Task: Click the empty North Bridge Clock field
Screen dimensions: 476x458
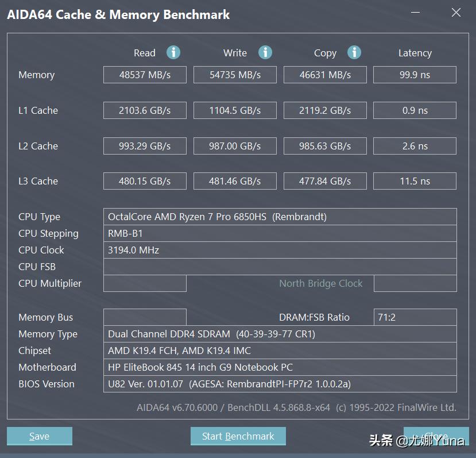Action: [415, 283]
